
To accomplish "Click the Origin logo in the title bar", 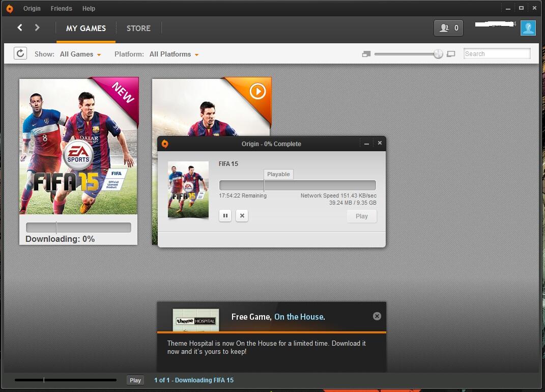I will [10, 8].
